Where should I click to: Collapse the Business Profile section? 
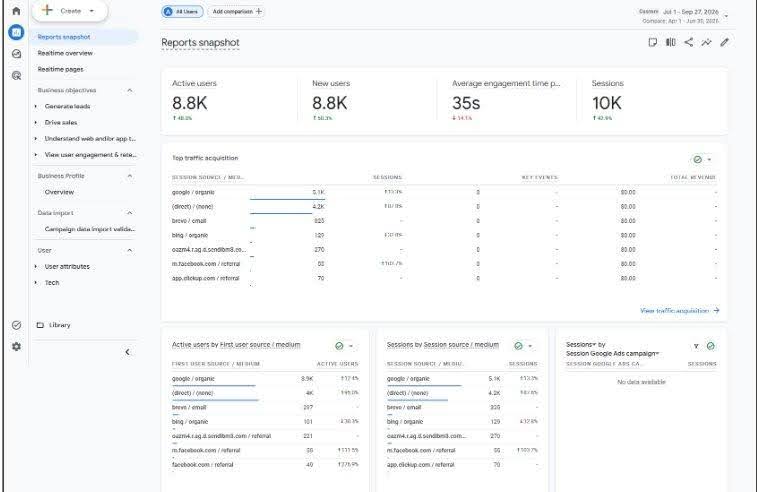click(129, 176)
